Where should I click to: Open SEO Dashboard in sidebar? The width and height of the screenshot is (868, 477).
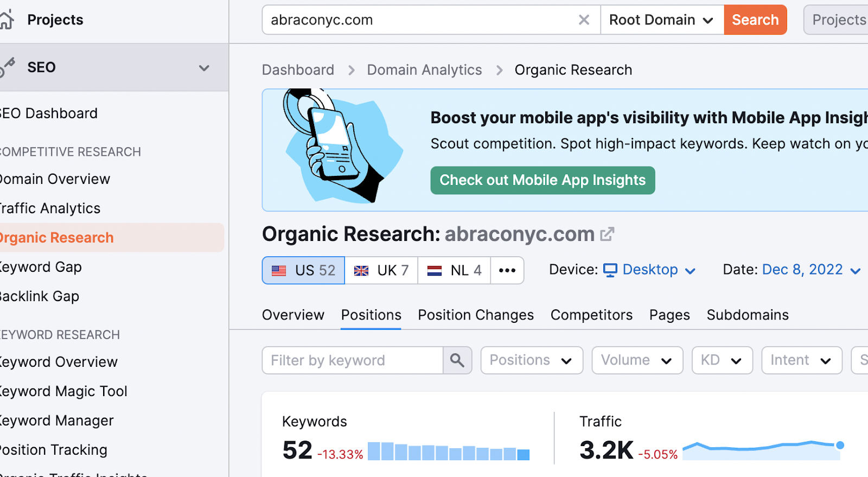pos(49,113)
